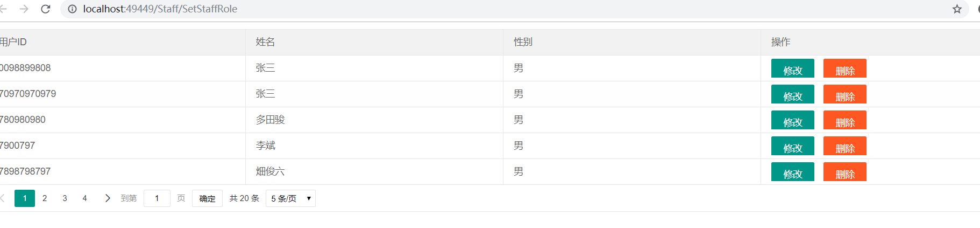Go to page 3 of the table

click(65, 198)
